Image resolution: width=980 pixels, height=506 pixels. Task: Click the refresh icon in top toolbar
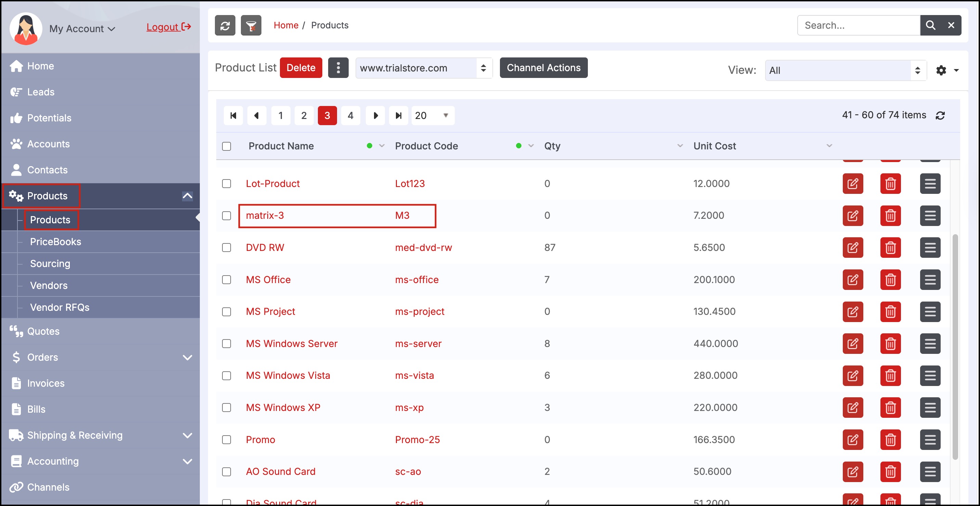point(225,26)
